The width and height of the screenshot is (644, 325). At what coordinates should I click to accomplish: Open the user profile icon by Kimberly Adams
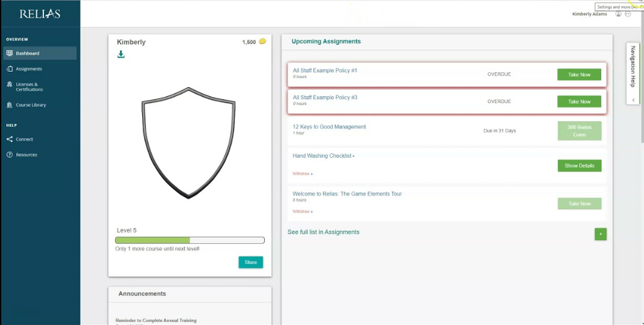coord(618,14)
